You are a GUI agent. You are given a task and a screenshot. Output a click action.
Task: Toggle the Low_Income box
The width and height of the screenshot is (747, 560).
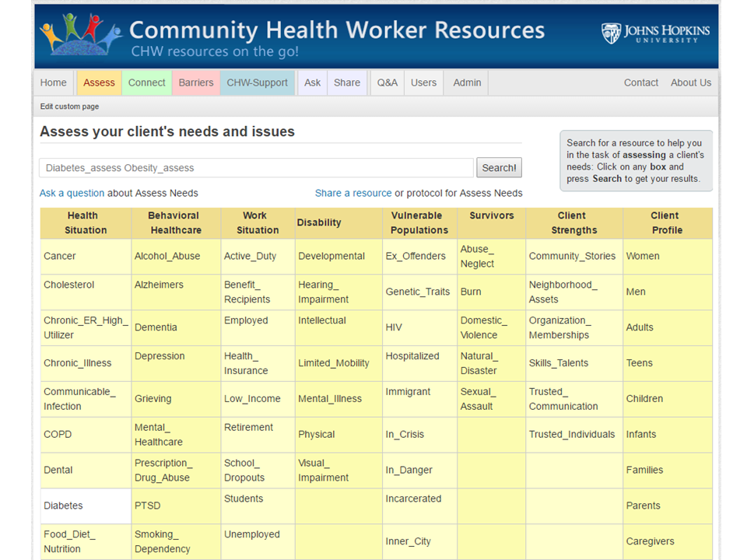pyautogui.click(x=257, y=399)
